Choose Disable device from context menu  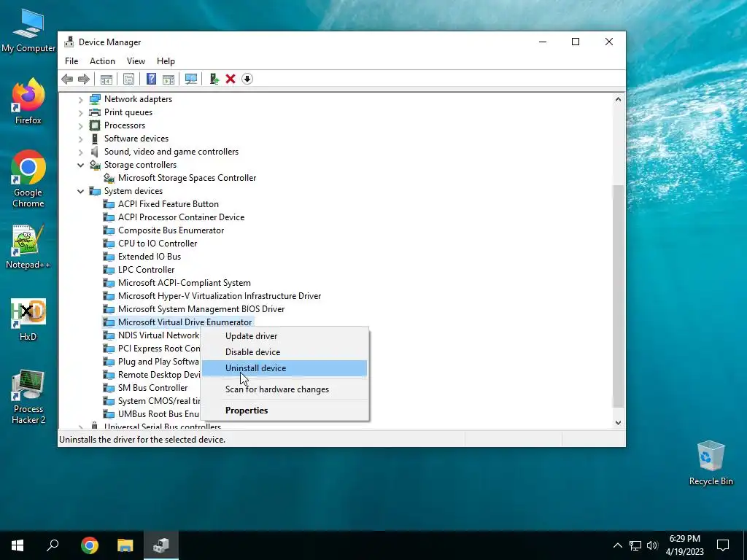(285, 352)
